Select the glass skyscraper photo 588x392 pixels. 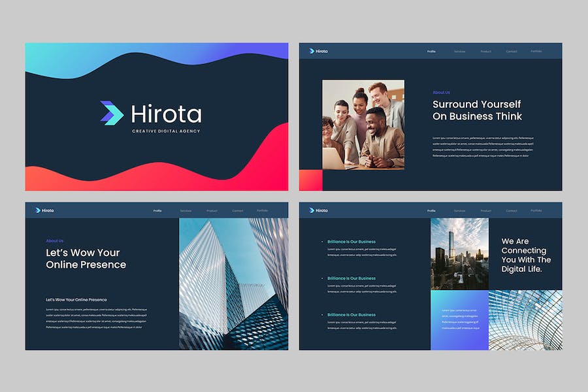[233, 284]
